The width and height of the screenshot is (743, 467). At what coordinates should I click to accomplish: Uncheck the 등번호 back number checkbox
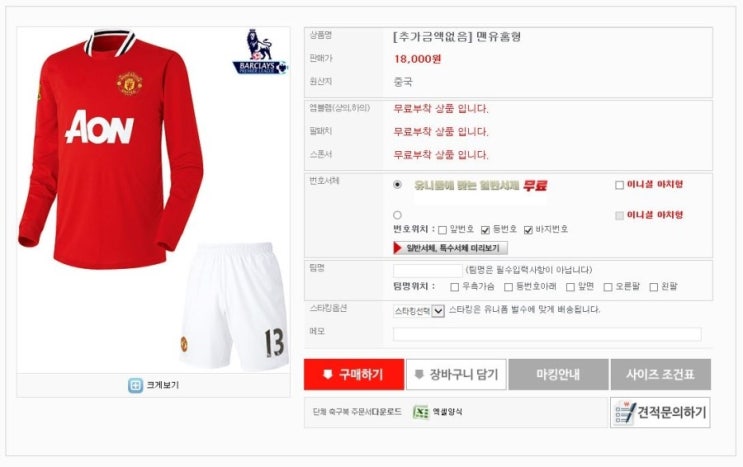(x=485, y=230)
